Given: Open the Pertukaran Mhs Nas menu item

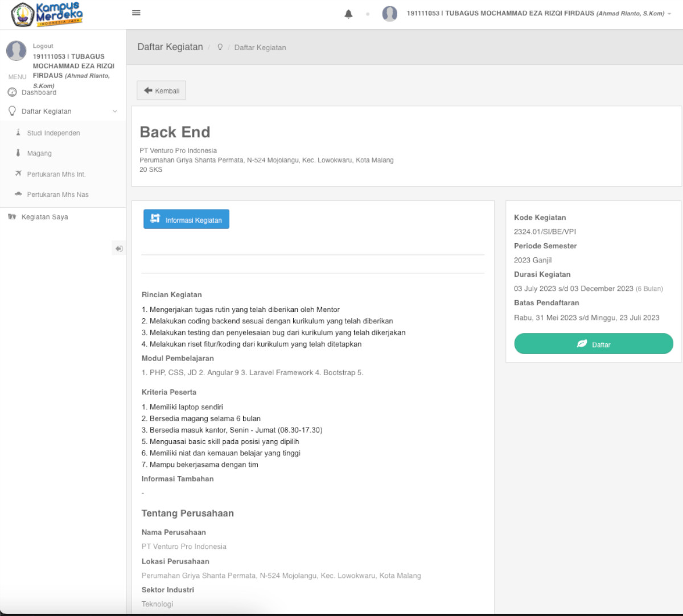Looking at the screenshot, I should pyautogui.click(x=57, y=195).
